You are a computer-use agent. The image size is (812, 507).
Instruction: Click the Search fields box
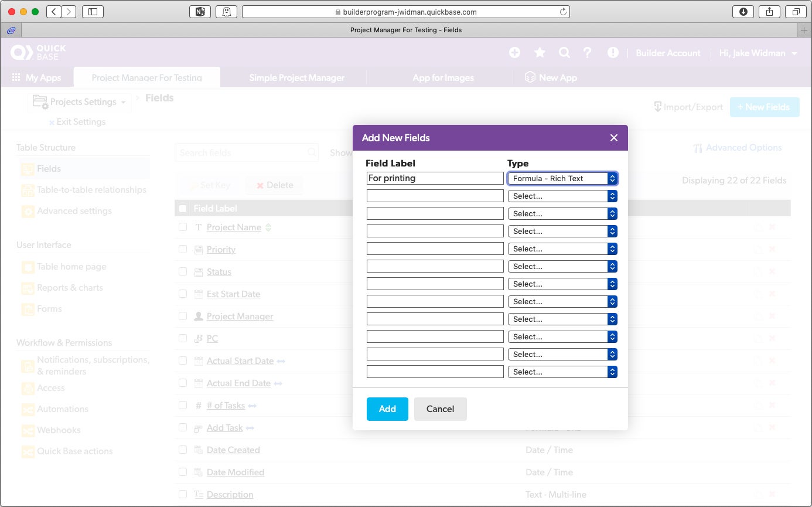(x=247, y=152)
